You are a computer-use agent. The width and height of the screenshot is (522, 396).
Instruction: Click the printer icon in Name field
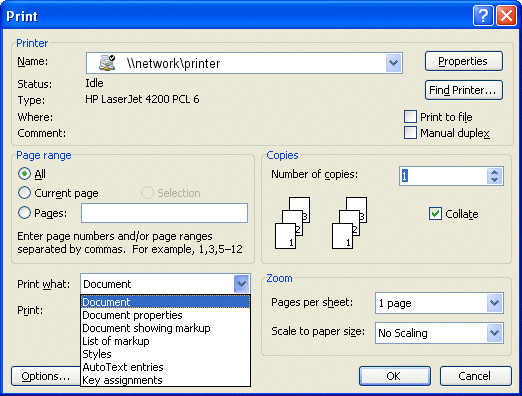coord(107,63)
